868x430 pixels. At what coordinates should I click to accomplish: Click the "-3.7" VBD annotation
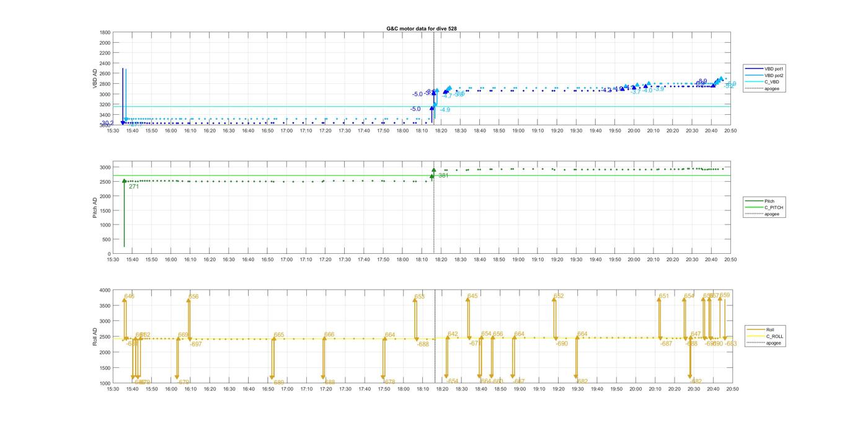click(x=635, y=92)
